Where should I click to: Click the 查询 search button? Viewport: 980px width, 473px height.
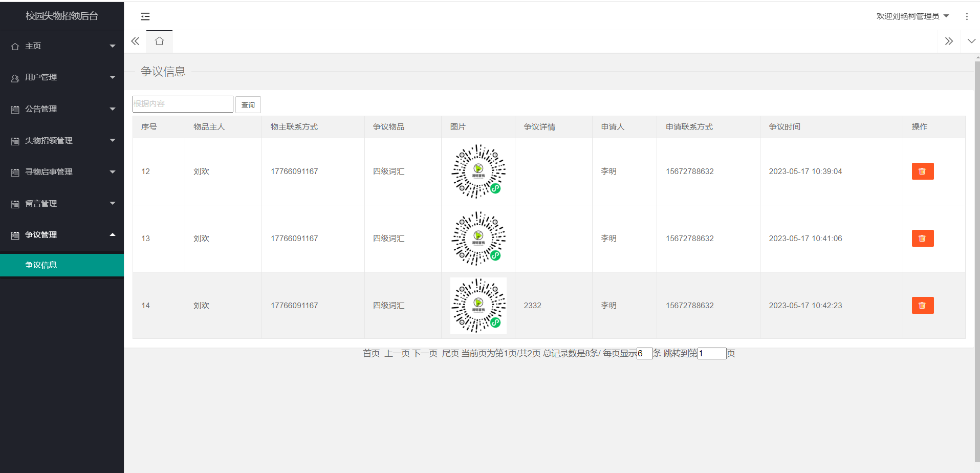point(248,105)
